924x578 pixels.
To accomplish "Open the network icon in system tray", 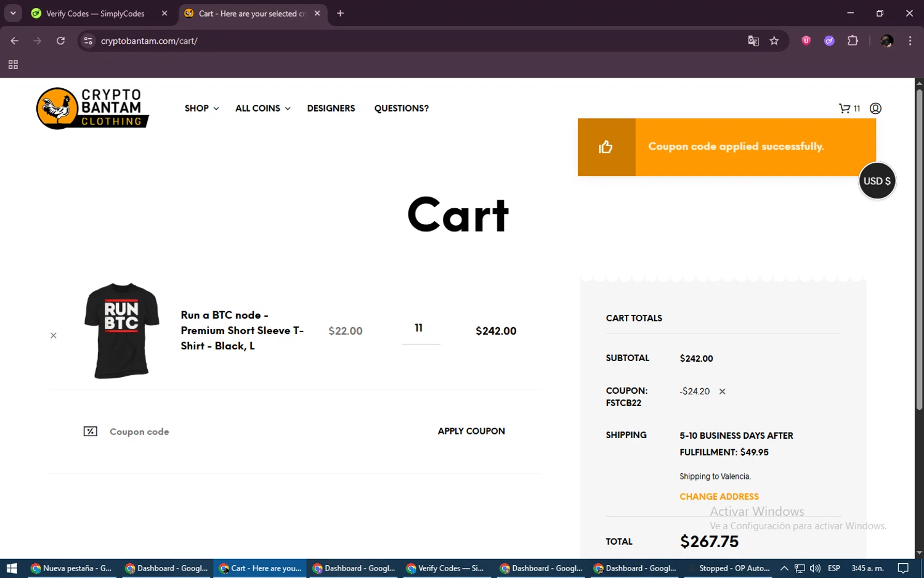I will (800, 568).
